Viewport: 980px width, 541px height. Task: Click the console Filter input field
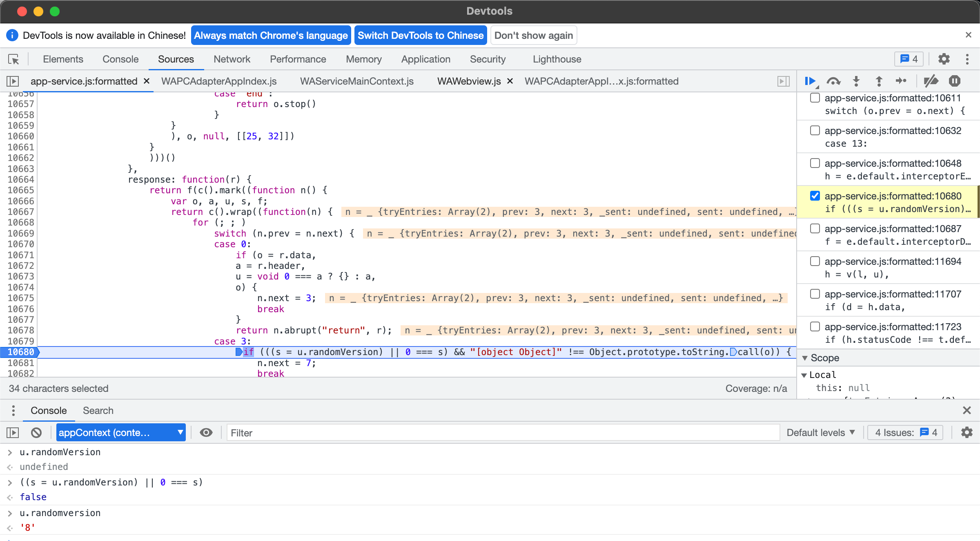pos(503,432)
